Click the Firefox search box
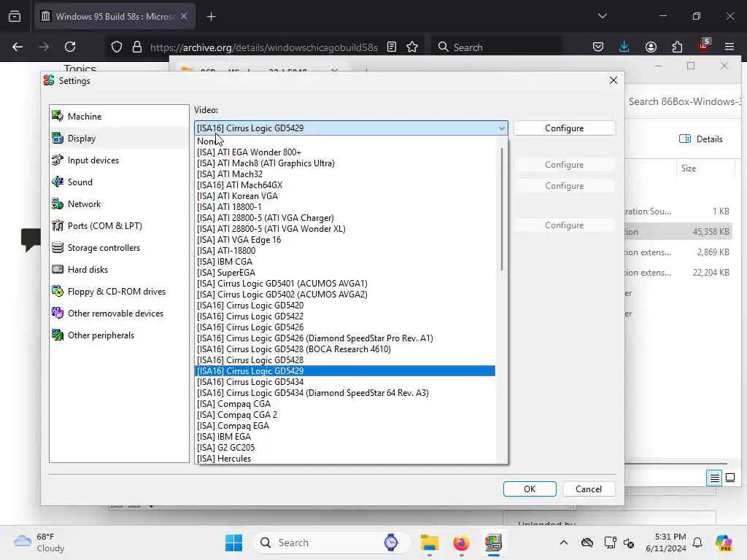 498,47
